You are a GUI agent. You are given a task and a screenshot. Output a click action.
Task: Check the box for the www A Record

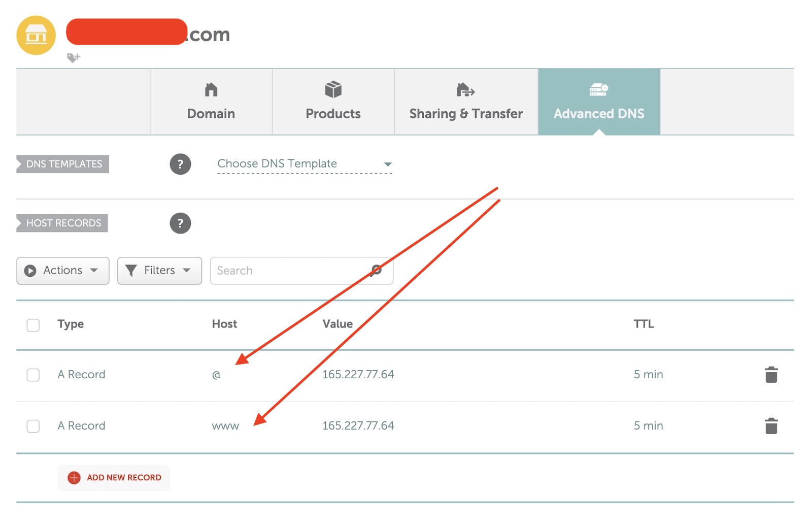coord(33,426)
